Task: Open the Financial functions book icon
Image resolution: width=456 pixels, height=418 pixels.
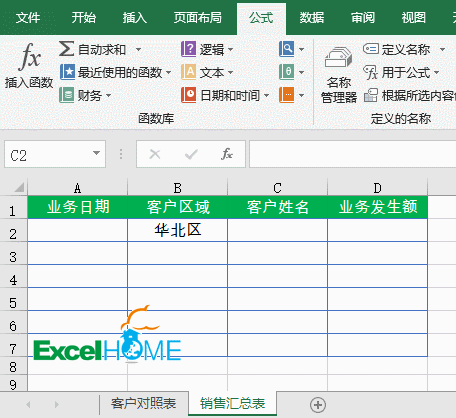Action: tap(66, 95)
